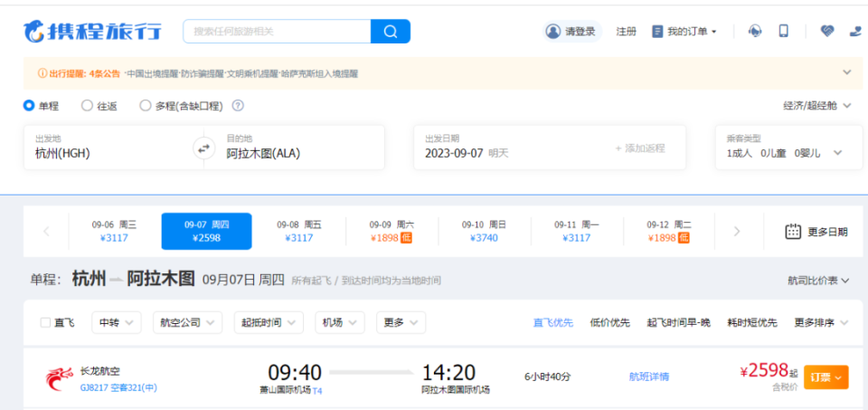This screenshot has width=868, height=410.
Task: Open the 机场 filter dropdown
Action: coord(340,322)
